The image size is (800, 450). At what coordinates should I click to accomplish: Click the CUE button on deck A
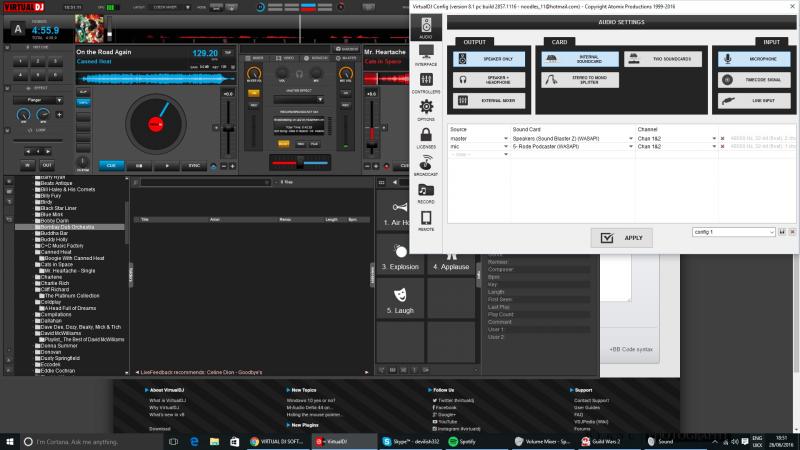coord(111,165)
